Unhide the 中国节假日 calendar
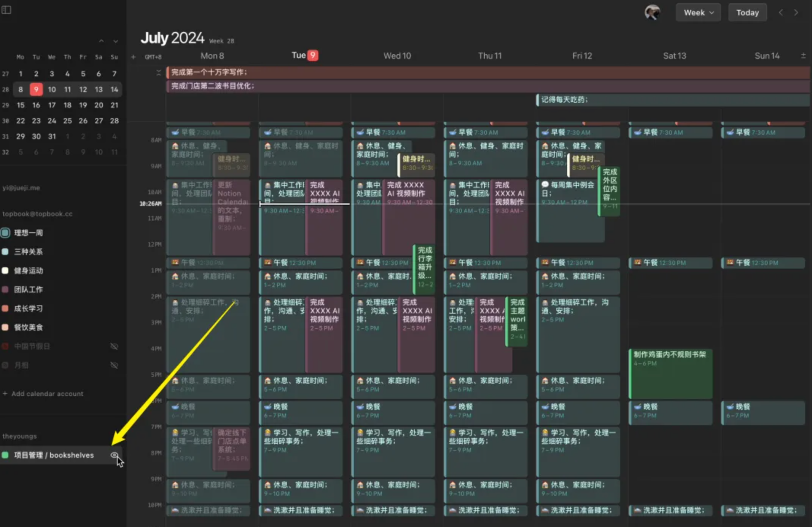 coord(114,346)
